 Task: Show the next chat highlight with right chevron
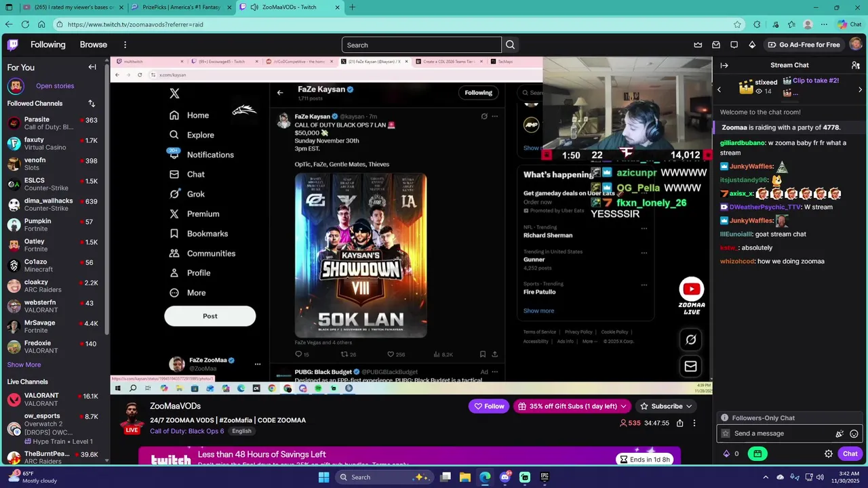click(x=860, y=89)
